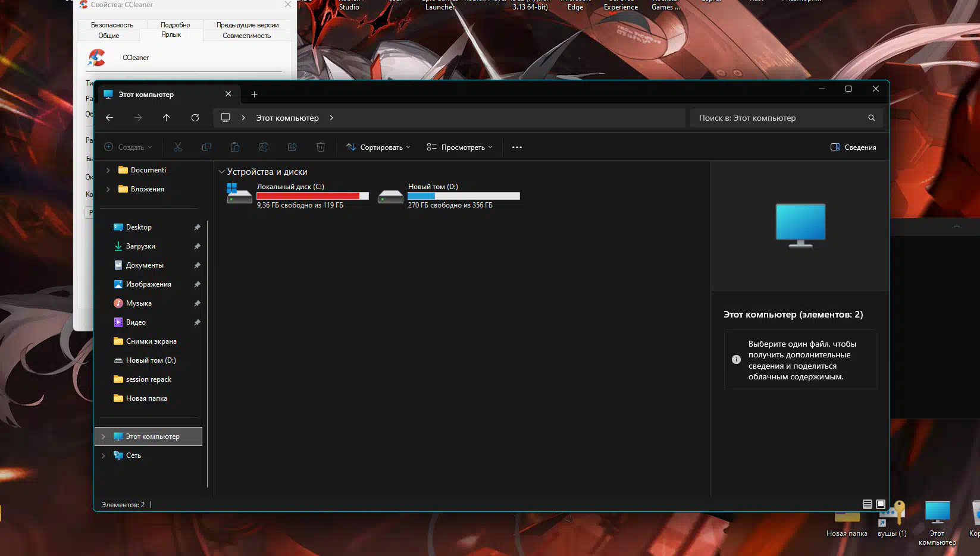Select Ярлык tab in CCleaner properties
This screenshot has width=980, height=556.
click(x=171, y=35)
